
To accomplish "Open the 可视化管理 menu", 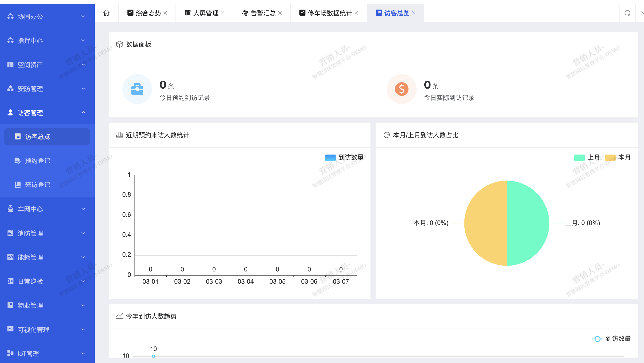I will [47, 329].
